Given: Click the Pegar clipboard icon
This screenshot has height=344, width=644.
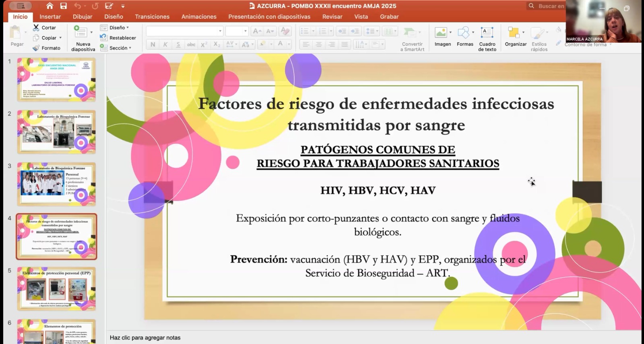Looking at the screenshot, I should click(16, 32).
